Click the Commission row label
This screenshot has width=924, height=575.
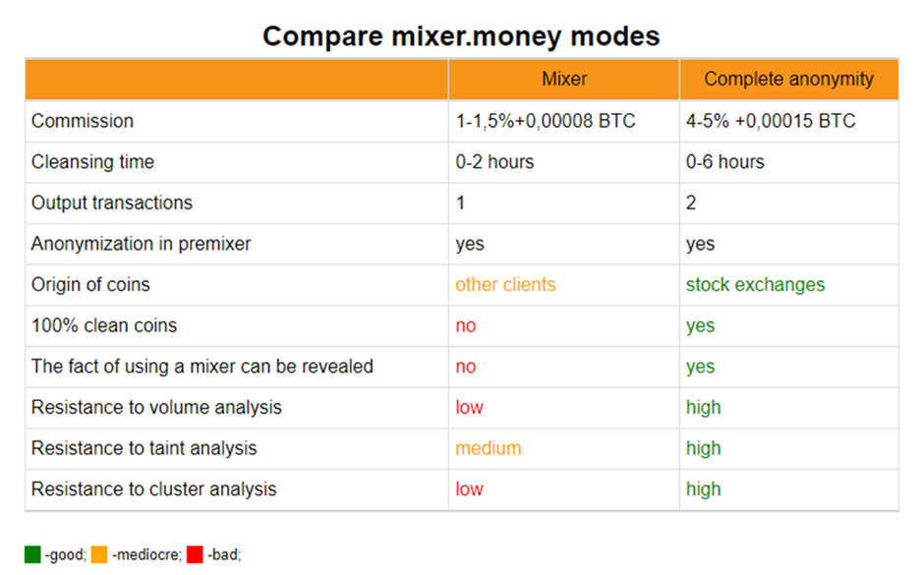[x=83, y=121]
